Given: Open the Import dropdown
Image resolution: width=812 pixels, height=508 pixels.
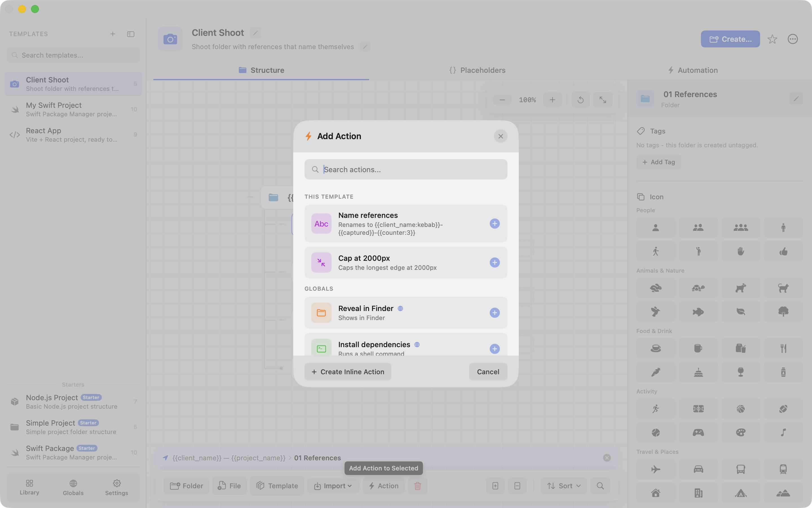Looking at the screenshot, I should (333, 486).
